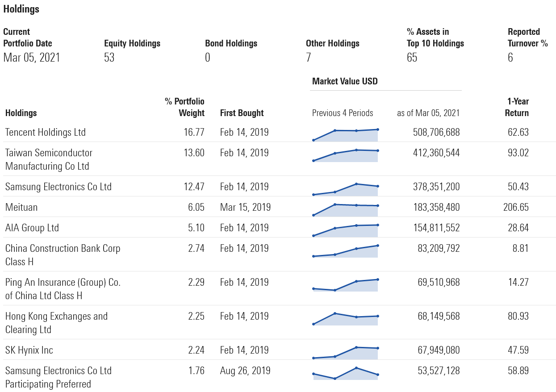Viewport: 556px width, 392px height.
Task: Select Samsung Electronics Co Ltd holding at 12.47 weight
Action: click(59, 187)
